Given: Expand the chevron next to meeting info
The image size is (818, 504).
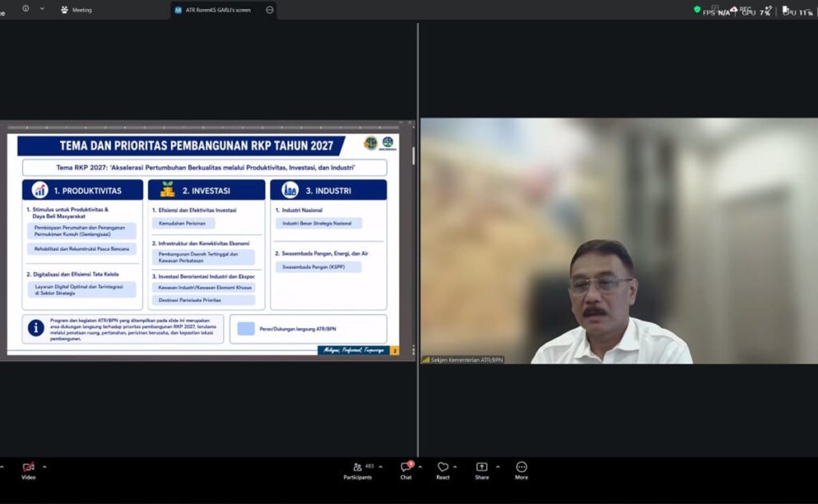Looking at the screenshot, I should click(42, 8).
